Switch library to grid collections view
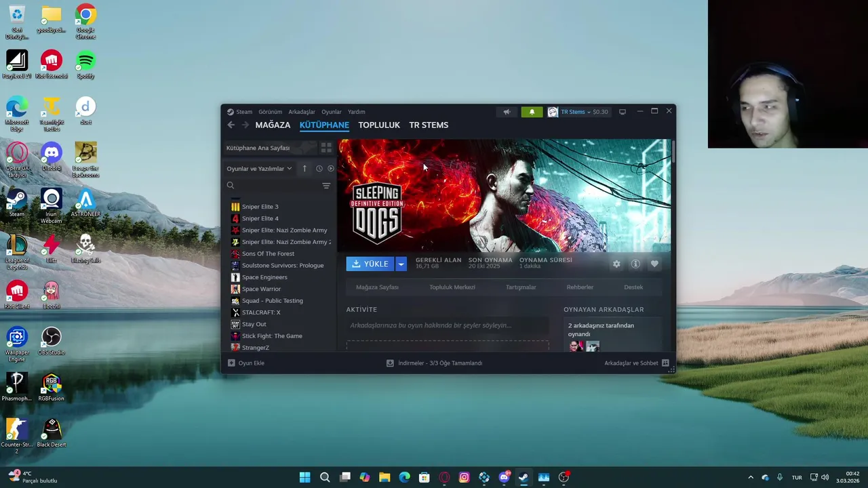Viewport: 868px width, 488px height. [x=326, y=148]
